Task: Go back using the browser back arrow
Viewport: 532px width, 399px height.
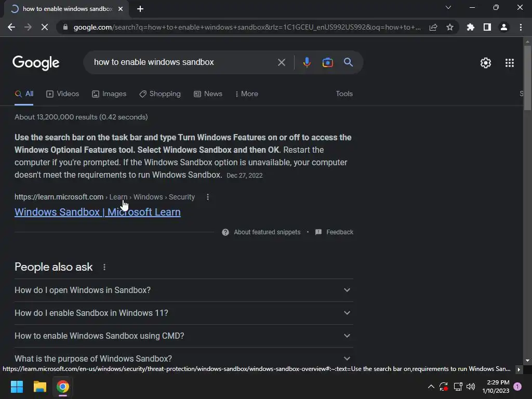Action: 11,27
